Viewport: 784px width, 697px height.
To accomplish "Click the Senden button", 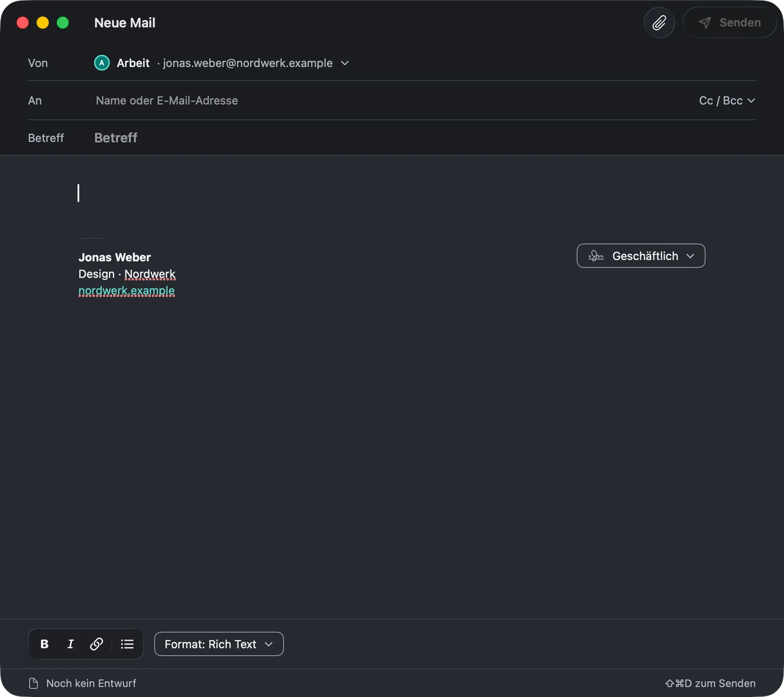I will (x=730, y=23).
